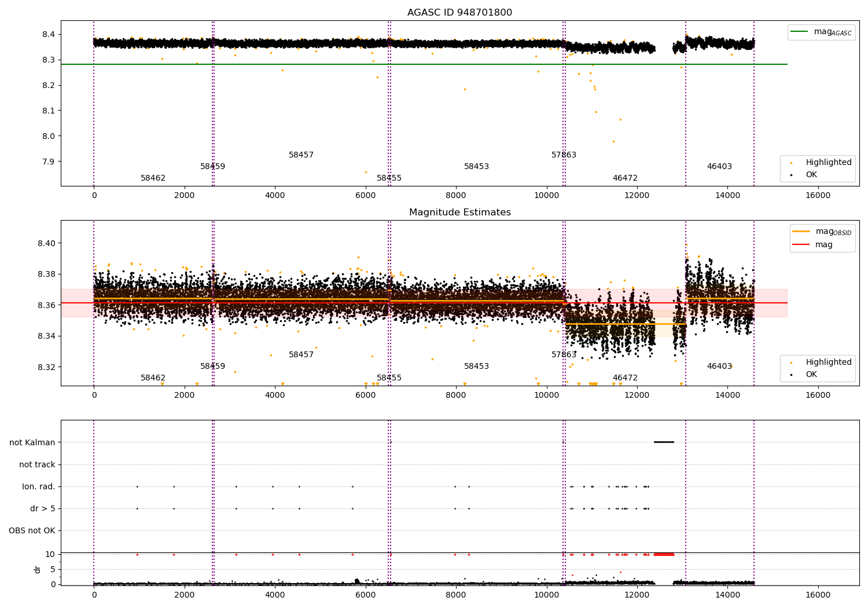Click the 16000 x-axis tick in the top plot

[x=818, y=195]
